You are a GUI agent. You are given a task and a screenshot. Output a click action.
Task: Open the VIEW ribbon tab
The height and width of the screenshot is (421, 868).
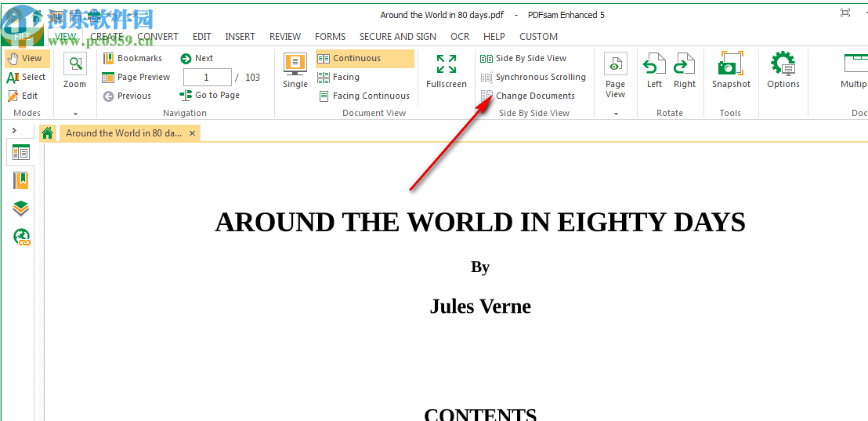click(x=65, y=37)
